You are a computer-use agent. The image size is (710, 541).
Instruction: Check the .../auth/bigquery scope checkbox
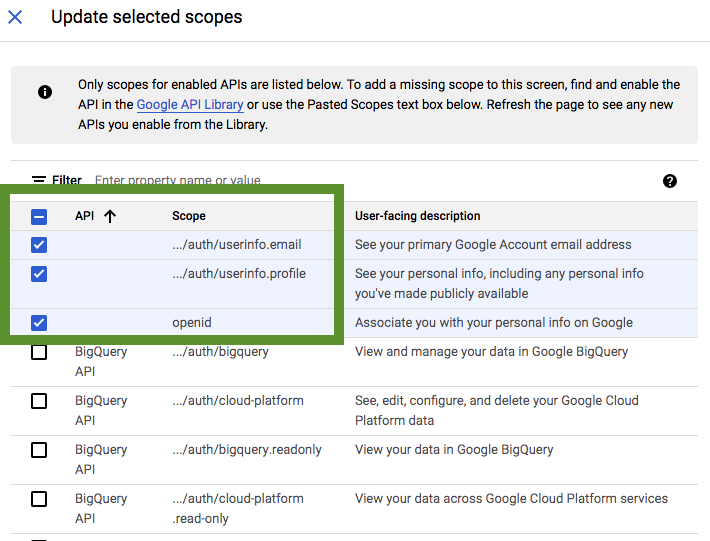(x=39, y=352)
